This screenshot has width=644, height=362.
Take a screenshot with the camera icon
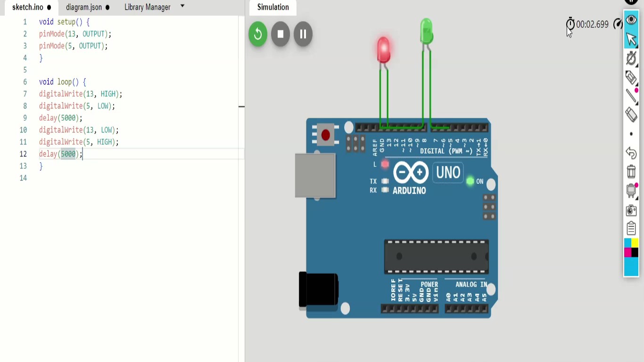[631, 210]
